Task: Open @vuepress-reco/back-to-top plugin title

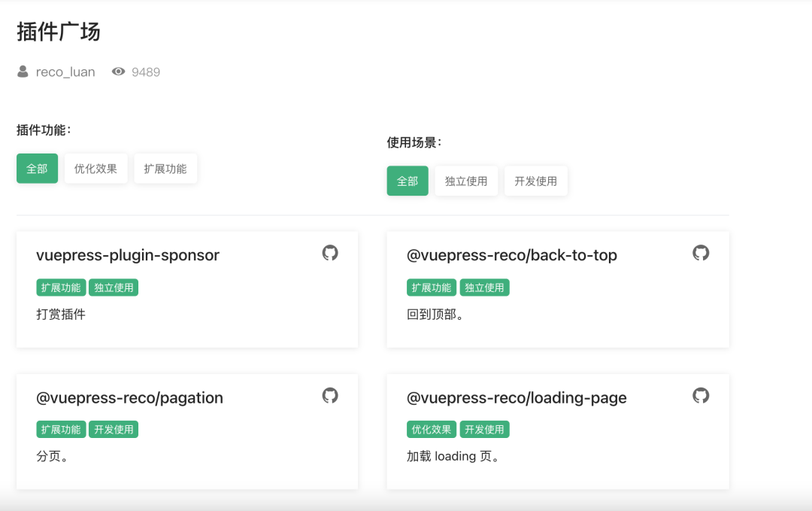Action: point(512,255)
